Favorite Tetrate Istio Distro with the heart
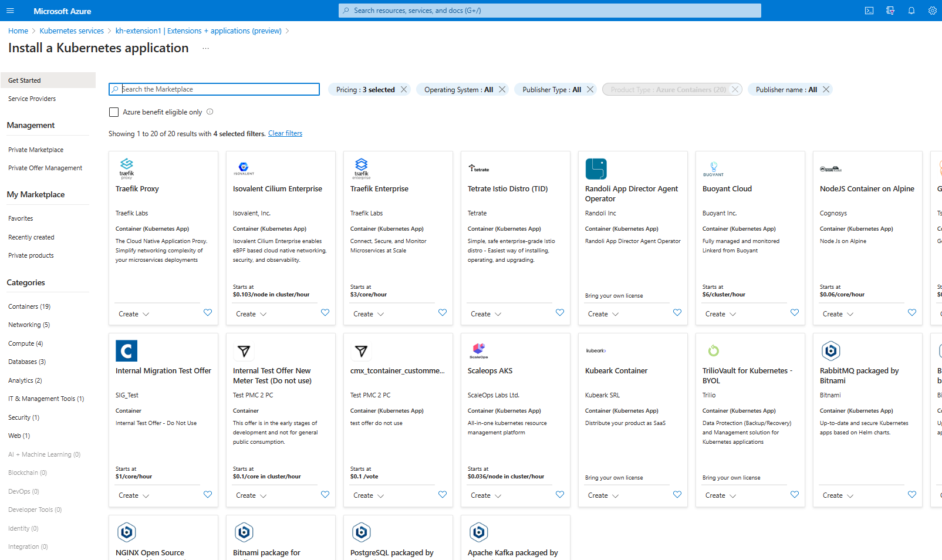This screenshot has width=942, height=560. pos(560,312)
